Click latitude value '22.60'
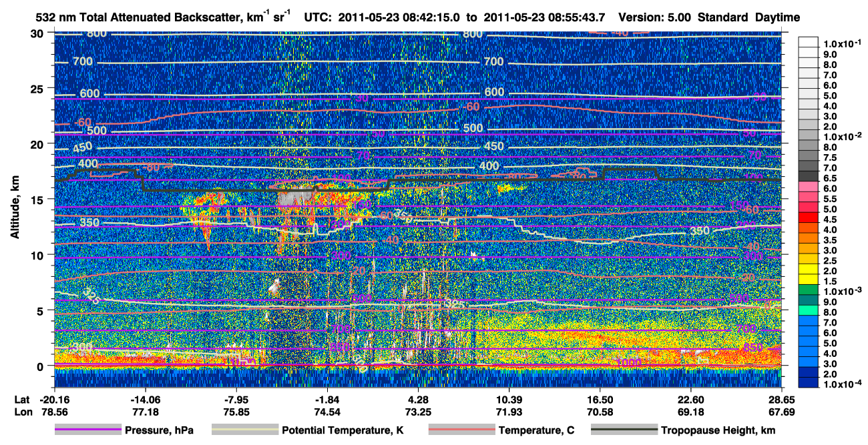This screenshot has height=445, width=868. click(690, 399)
